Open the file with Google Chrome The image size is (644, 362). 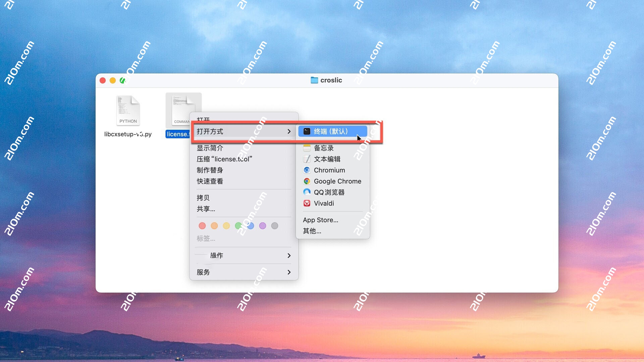(x=337, y=181)
